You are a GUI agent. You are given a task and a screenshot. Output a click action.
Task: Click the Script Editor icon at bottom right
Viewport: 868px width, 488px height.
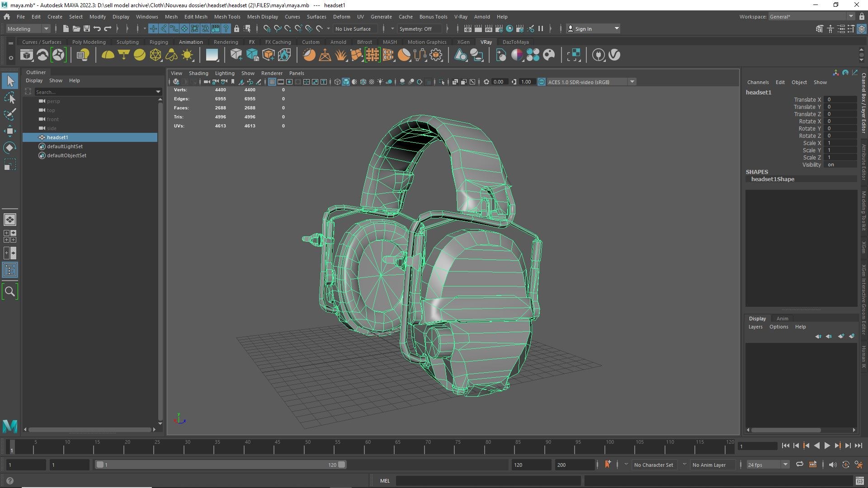click(860, 481)
